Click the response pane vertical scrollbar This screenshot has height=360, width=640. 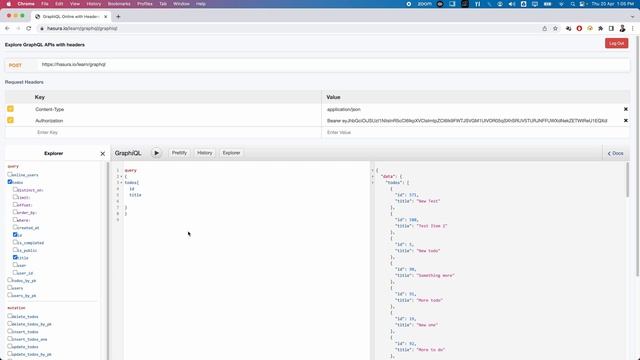click(627, 180)
